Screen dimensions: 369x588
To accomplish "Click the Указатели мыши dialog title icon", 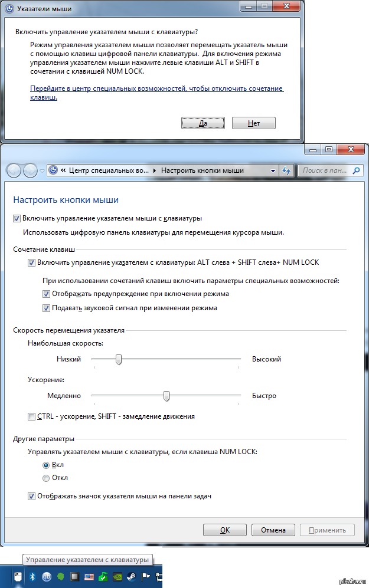I will pos(10,9).
